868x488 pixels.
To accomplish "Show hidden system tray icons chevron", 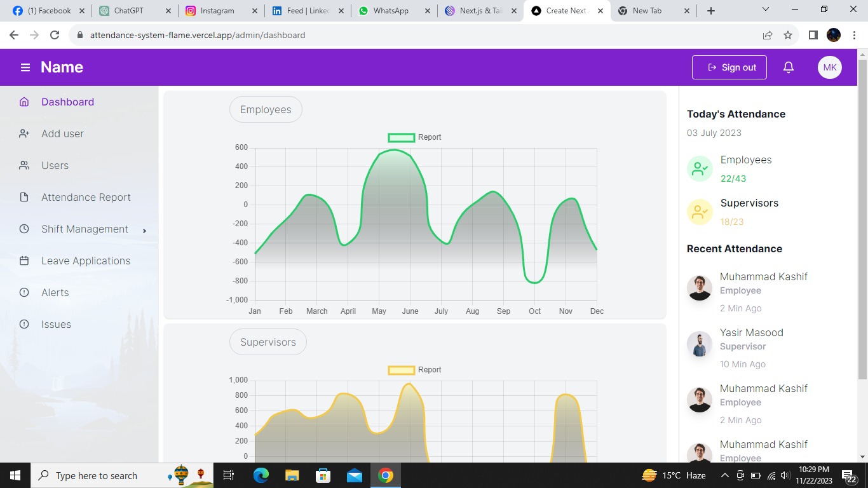I will 724,475.
